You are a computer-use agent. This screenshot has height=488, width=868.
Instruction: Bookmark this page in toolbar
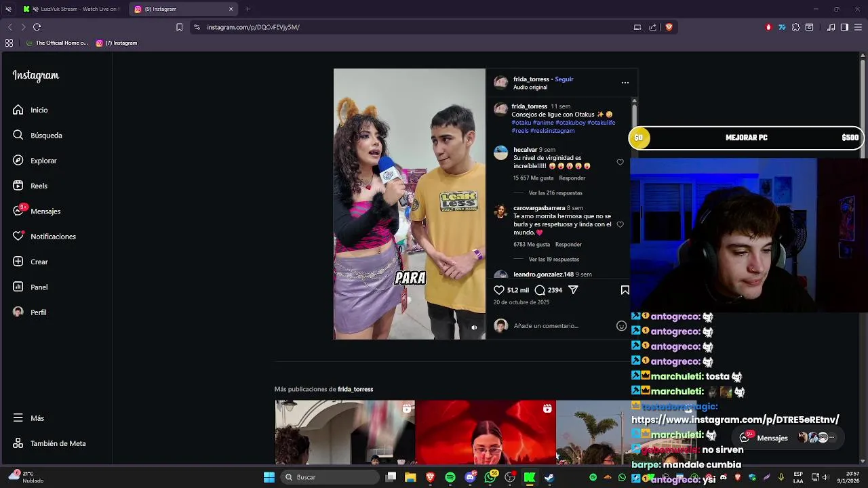tap(179, 27)
